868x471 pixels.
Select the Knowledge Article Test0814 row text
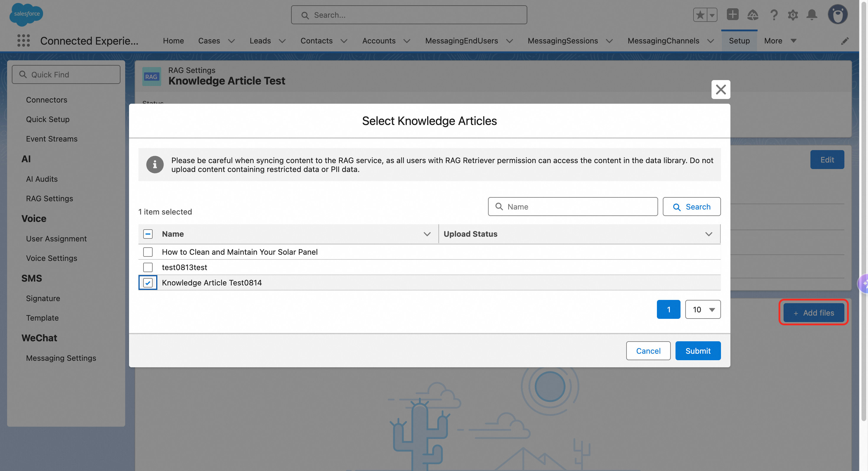click(212, 282)
